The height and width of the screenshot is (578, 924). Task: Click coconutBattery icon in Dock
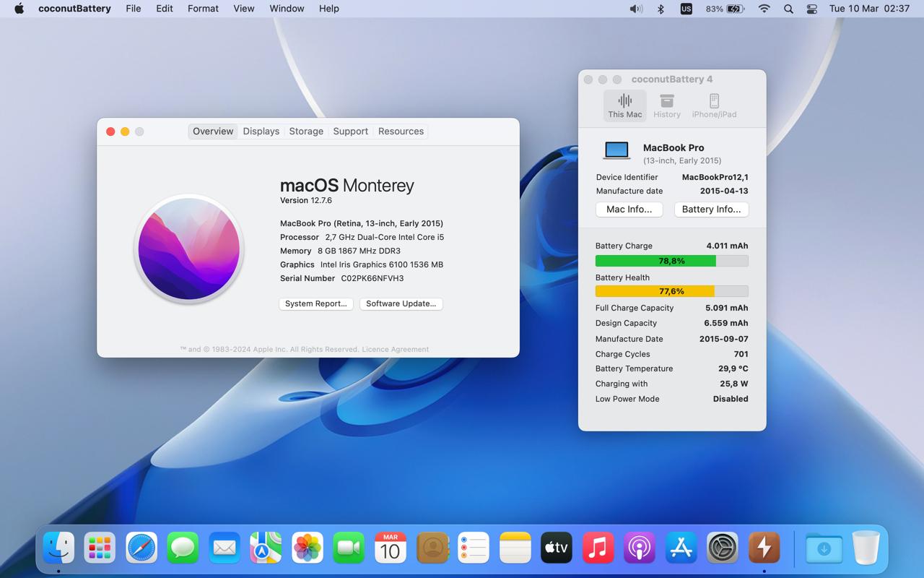pyautogui.click(x=764, y=548)
